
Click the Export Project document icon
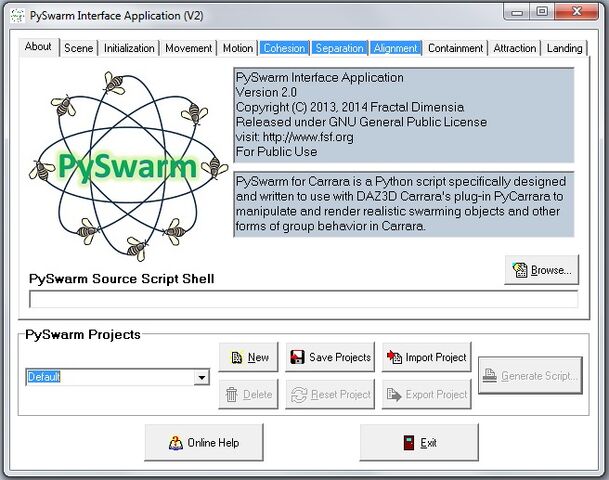pos(394,395)
